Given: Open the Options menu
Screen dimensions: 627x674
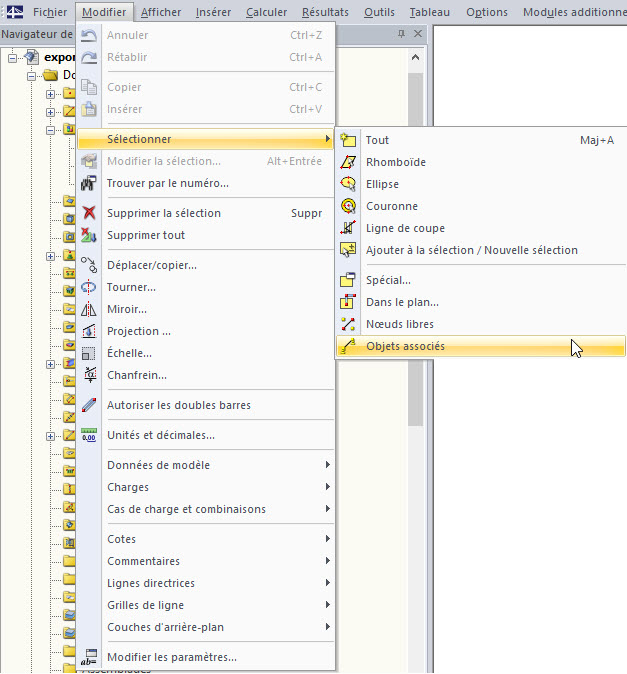Looking at the screenshot, I should pos(486,12).
